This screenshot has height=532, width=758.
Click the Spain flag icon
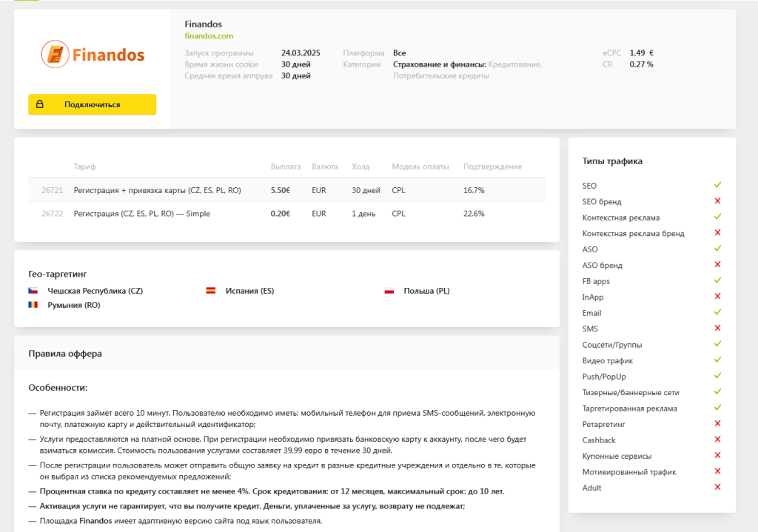211,291
